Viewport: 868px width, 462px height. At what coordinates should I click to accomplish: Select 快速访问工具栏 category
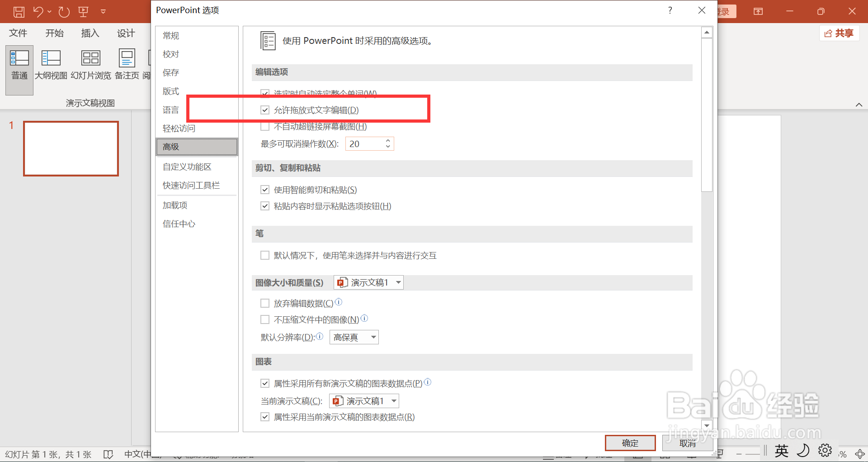(197, 185)
